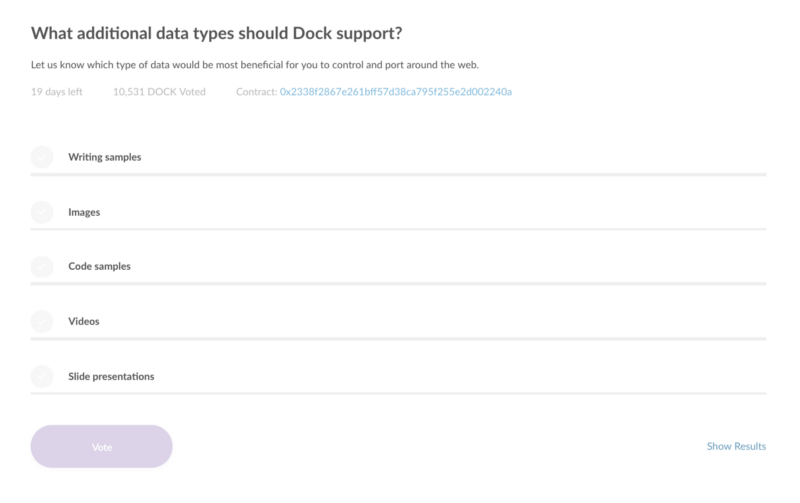The height and width of the screenshot is (503, 800).
Task: Choose the Code samples radio circle
Action: click(x=42, y=267)
